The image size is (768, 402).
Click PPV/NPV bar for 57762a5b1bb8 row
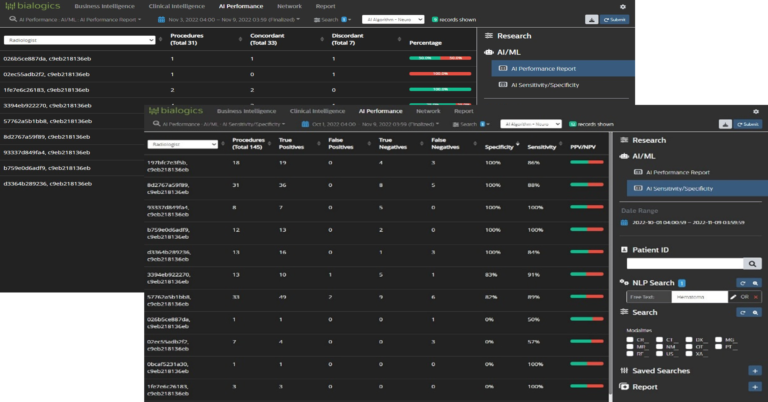click(587, 297)
